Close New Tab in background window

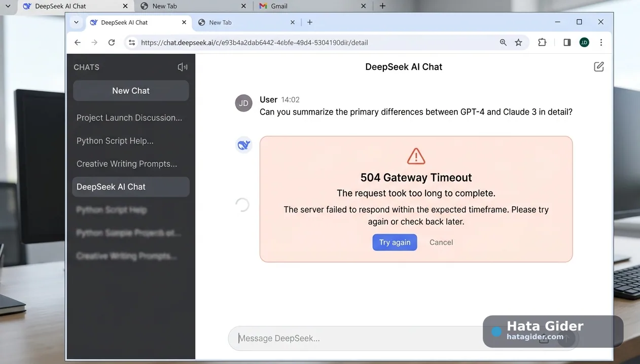coord(243,6)
